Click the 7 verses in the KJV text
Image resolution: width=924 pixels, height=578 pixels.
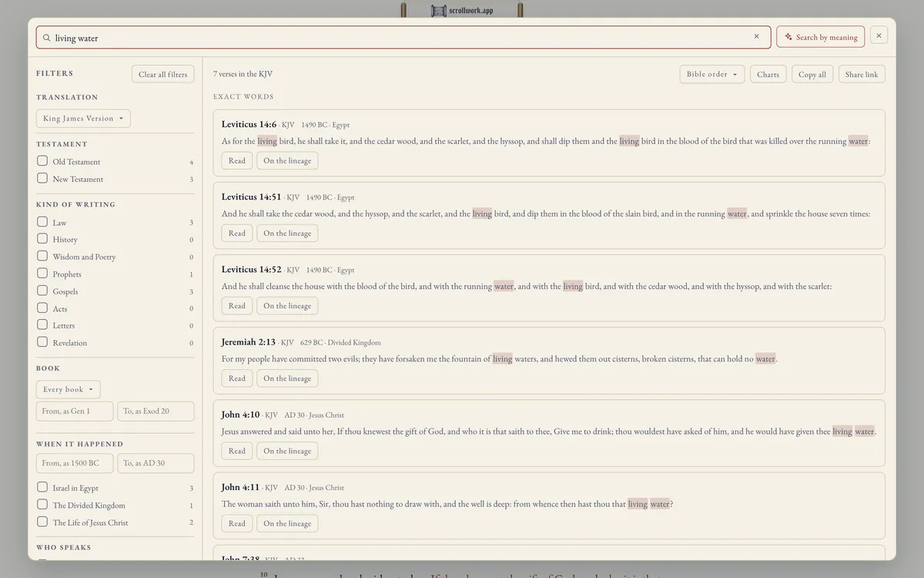point(243,74)
